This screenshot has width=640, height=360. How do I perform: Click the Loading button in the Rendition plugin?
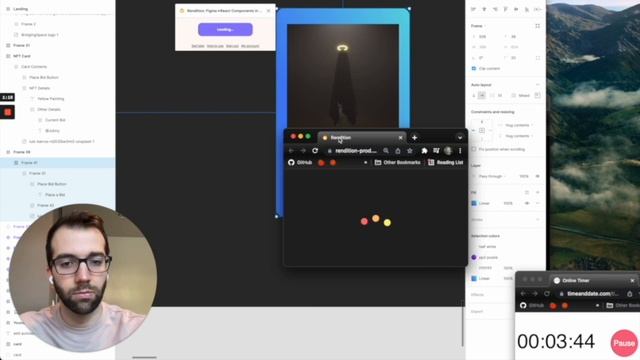pos(225,29)
